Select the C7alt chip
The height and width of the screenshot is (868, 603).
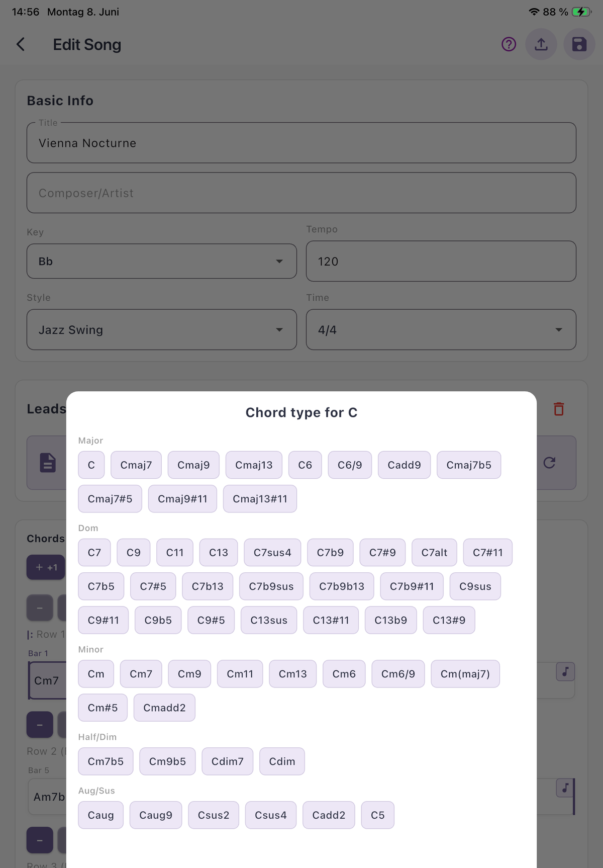pyautogui.click(x=434, y=552)
